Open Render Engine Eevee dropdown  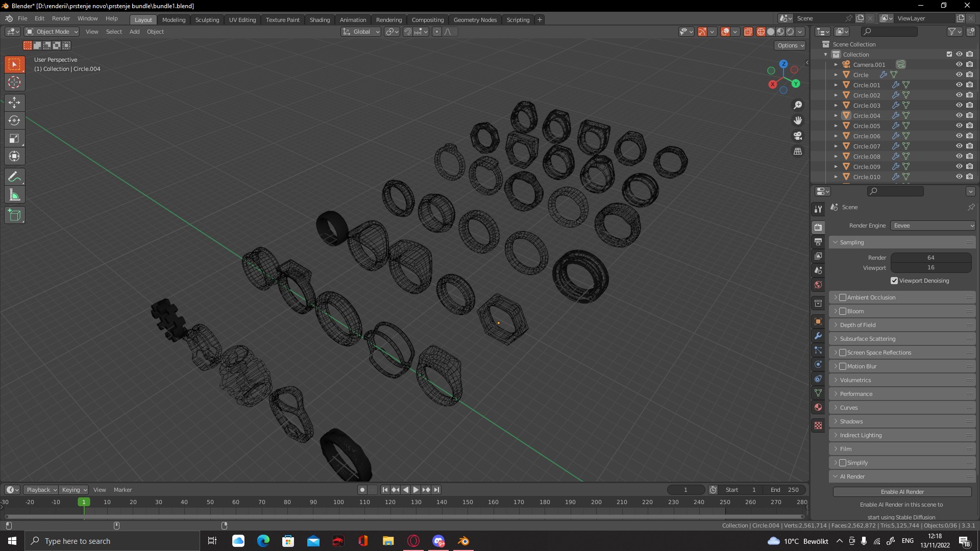(x=933, y=226)
